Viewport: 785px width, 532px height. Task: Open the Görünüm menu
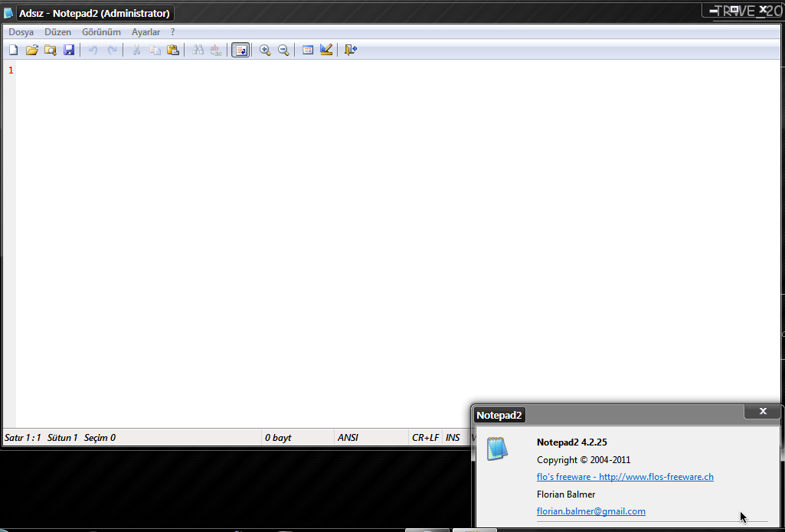[101, 32]
